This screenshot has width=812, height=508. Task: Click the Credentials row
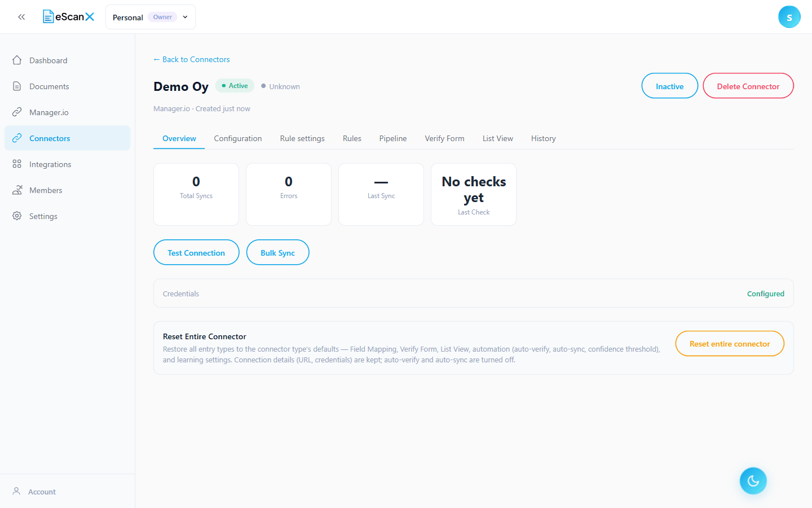click(474, 294)
